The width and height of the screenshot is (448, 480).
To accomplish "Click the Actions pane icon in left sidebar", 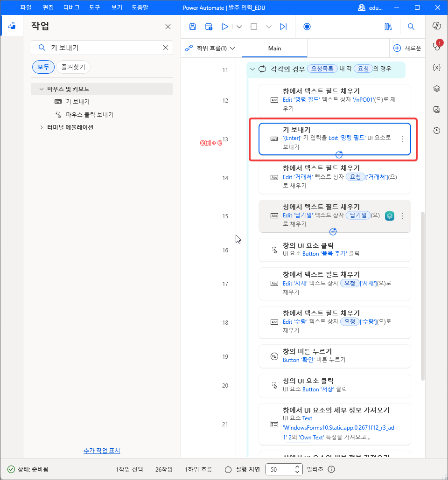I will [12, 26].
